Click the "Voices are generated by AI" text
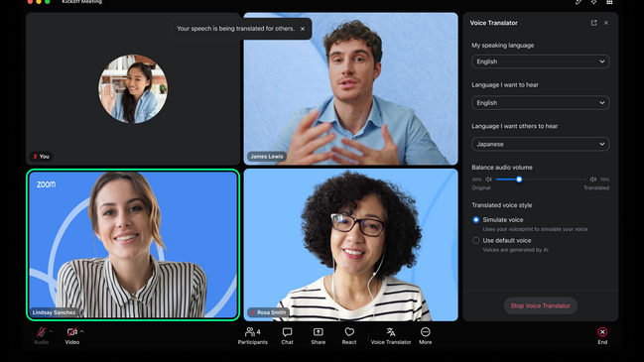Viewport: 644px width, 362px height. [515, 250]
